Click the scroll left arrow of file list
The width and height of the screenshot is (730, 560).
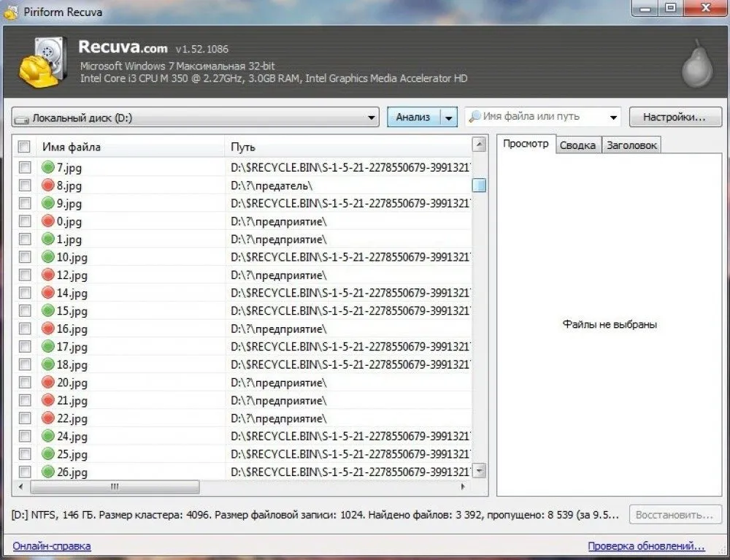pyautogui.click(x=20, y=487)
